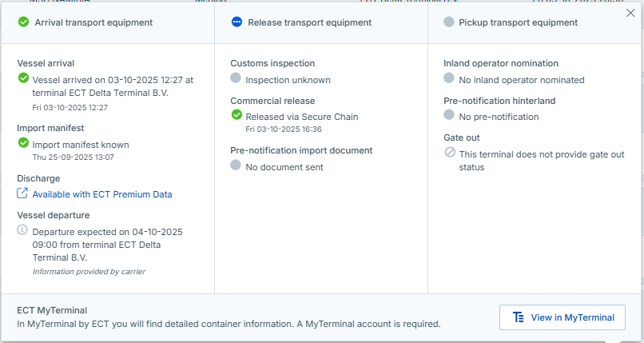This screenshot has height=343, width=644.
Task: Click the not-available icon under Gate out
Action: coord(450,153)
